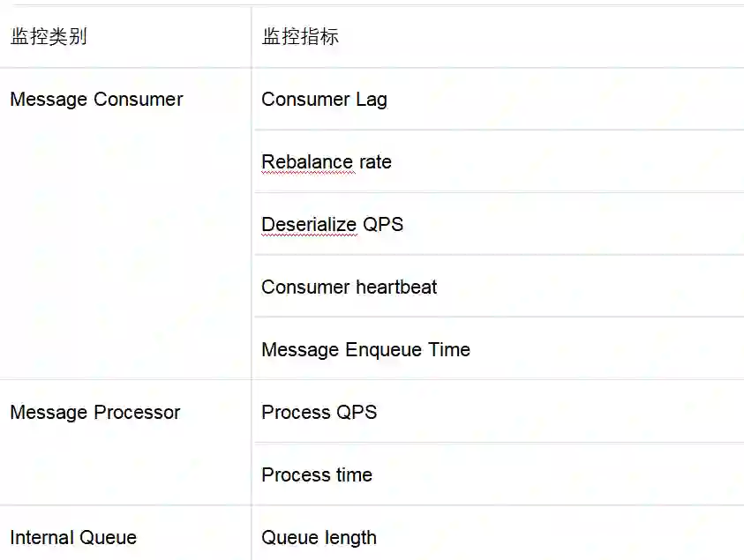Click the red-underlined word Deserialize
Screen dimensions: 744x560
click(309, 225)
